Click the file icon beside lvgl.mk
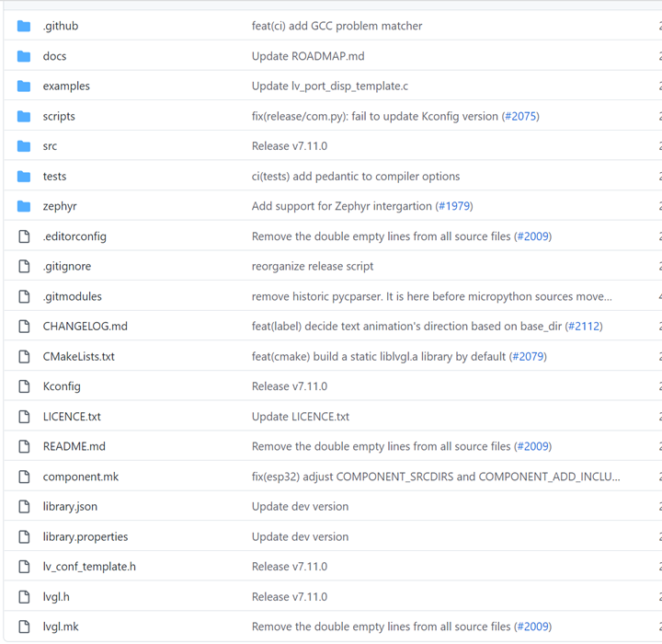This screenshot has height=644, width=662. coord(24,627)
